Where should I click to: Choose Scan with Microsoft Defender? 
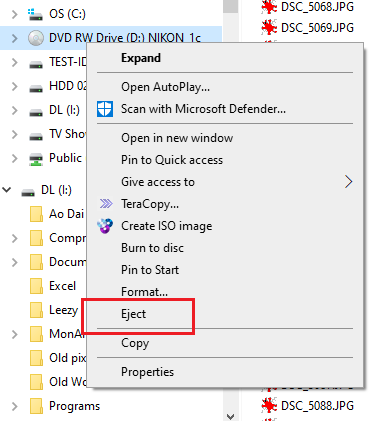coord(203,109)
